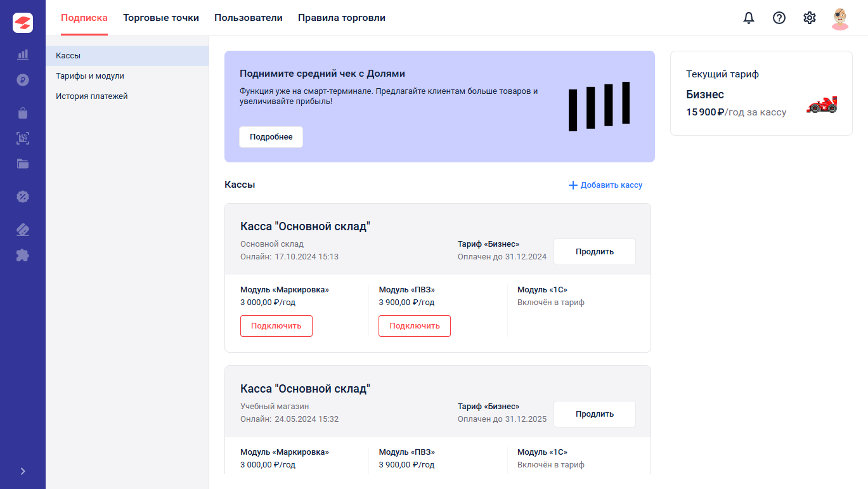
Task: Open the user avatar profile menu
Action: [840, 18]
